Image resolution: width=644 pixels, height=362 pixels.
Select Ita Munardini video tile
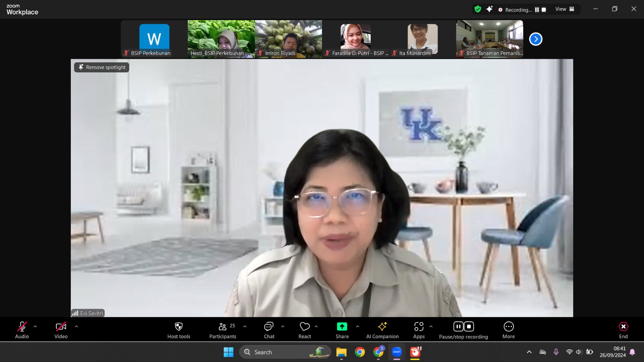point(423,39)
